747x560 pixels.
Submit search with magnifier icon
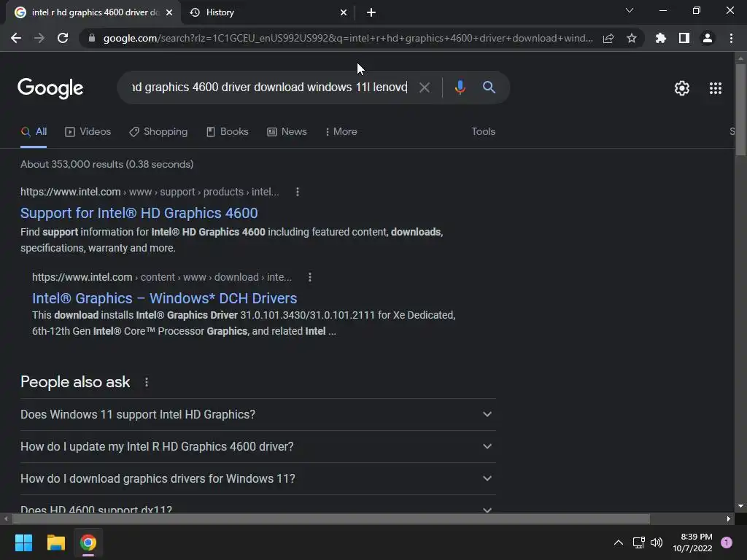[x=489, y=87]
